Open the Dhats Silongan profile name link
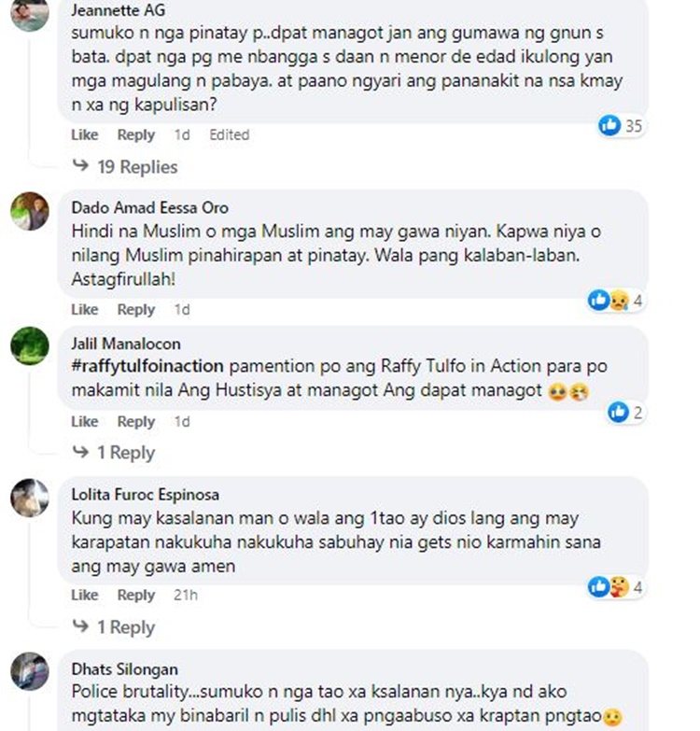This screenshot has height=731, width=700. (x=125, y=669)
